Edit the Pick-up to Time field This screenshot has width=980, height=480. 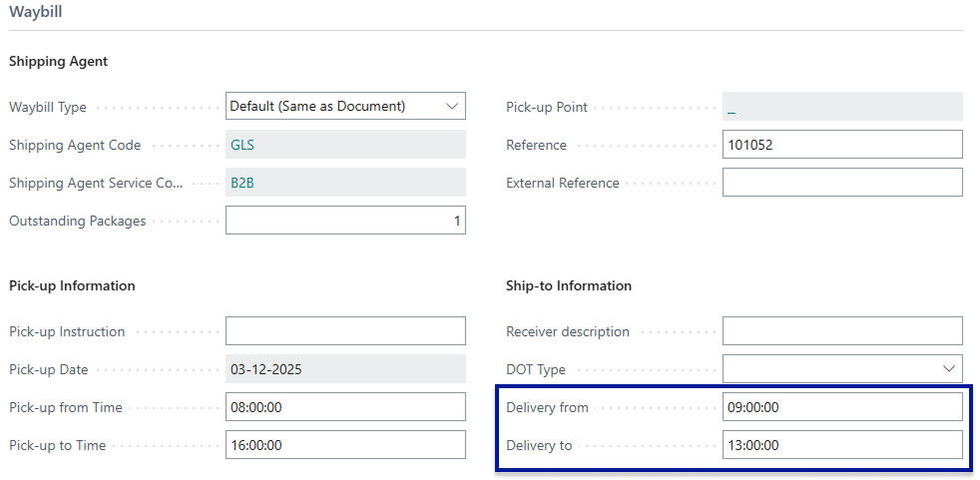pos(344,445)
